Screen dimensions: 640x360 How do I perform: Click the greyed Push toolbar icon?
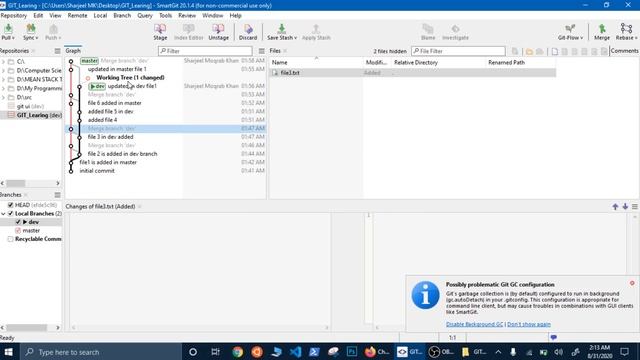pyautogui.click(x=53, y=29)
